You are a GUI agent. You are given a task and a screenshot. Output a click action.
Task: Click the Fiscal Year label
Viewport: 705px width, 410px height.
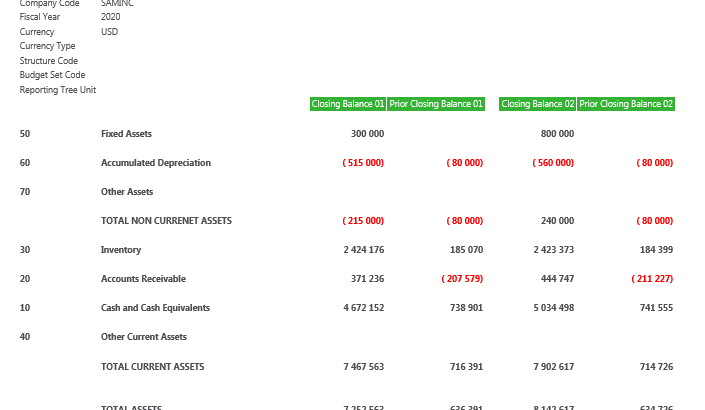(40, 17)
